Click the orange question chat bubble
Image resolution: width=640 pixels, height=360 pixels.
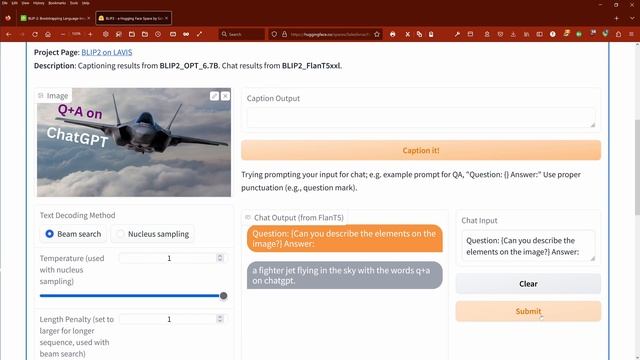tap(344, 238)
